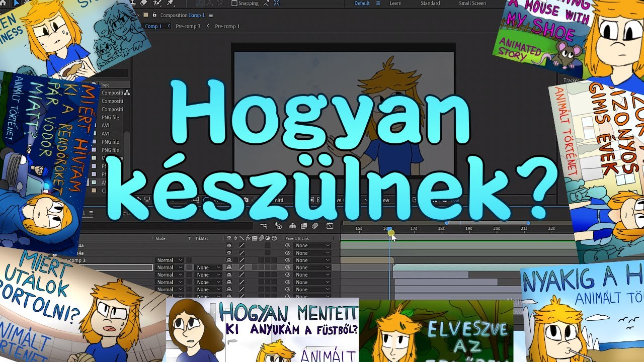Toggle Draft 3D in the timeline
Viewport: 644px width, 362px height.
tap(279, 226)
